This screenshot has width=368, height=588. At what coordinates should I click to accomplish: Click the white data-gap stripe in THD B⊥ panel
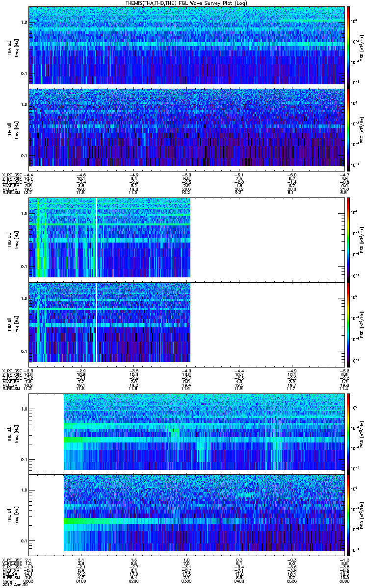(x=96, y=238)
